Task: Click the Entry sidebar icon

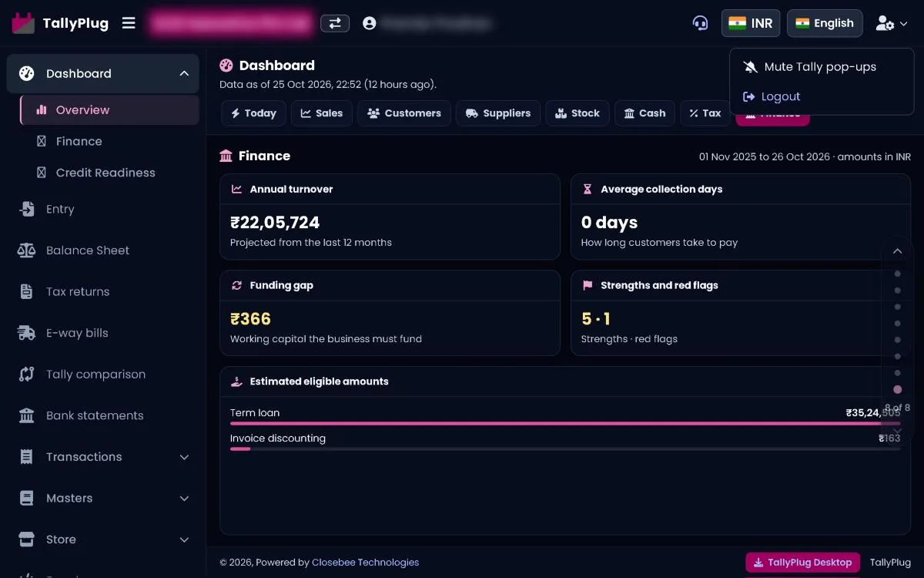Action: (x=27, y=209)
